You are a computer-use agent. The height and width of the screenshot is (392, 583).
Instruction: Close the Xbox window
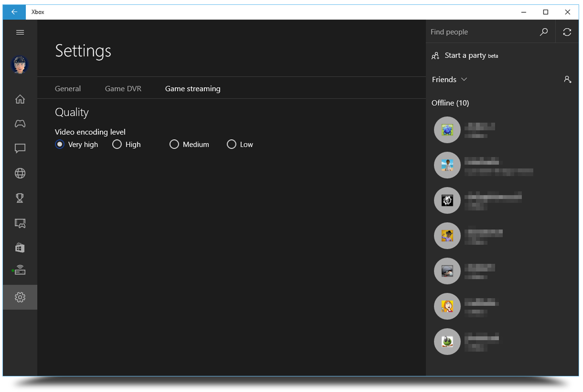coord(567,12)
